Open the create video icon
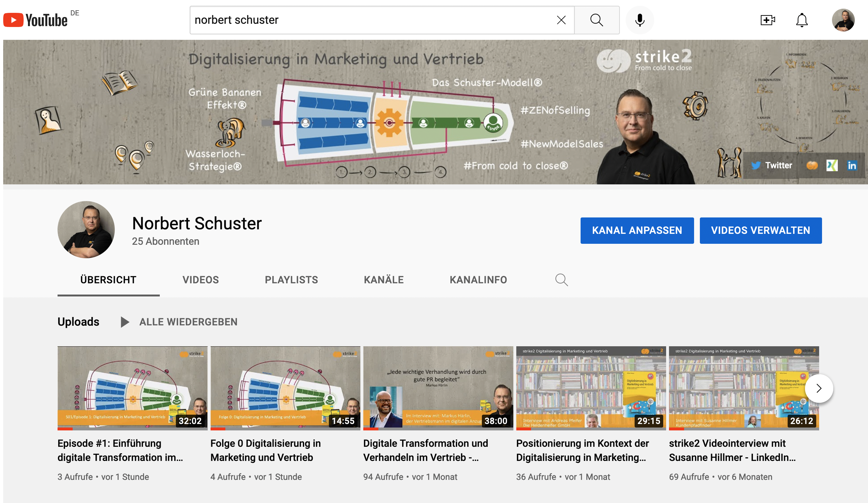 point(768,20)
